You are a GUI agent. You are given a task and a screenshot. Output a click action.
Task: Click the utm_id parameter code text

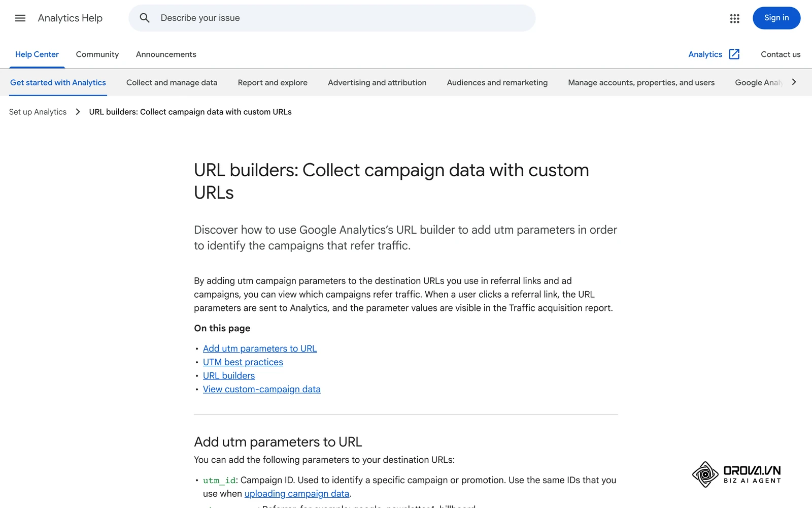point(219,481)
